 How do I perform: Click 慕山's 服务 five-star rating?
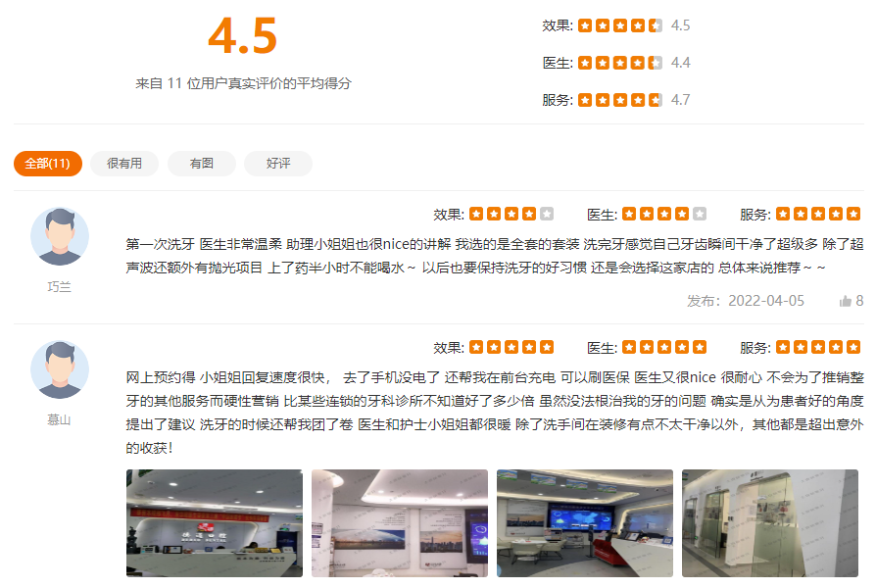818,347
